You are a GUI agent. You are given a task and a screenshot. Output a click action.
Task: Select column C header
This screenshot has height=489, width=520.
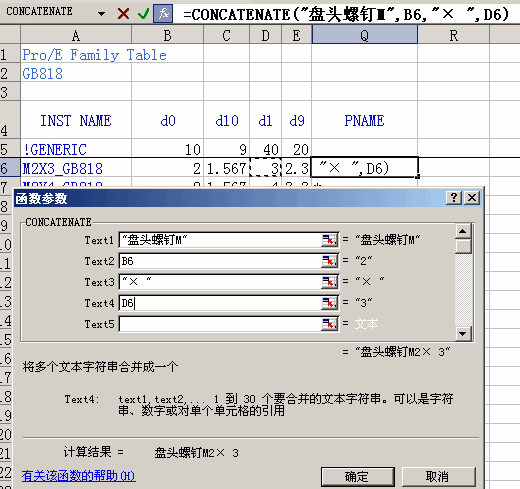[x=226, y=35]
